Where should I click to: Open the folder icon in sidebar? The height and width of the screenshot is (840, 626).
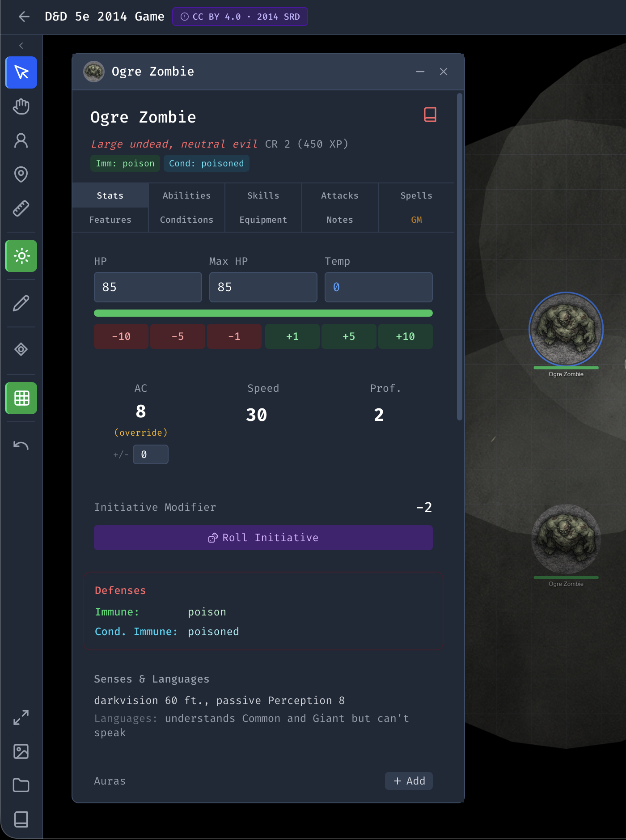(21, 785)
